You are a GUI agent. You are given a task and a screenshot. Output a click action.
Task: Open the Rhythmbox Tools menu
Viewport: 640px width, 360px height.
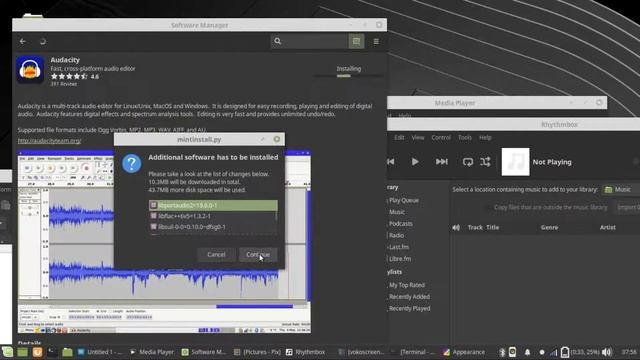coord(464,138)
